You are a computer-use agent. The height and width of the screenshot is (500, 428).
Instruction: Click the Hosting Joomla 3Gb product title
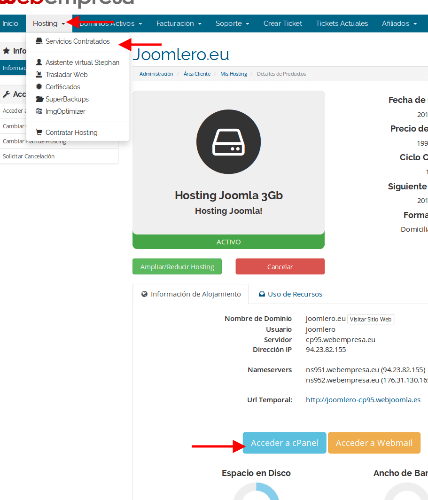coord(229,195)
